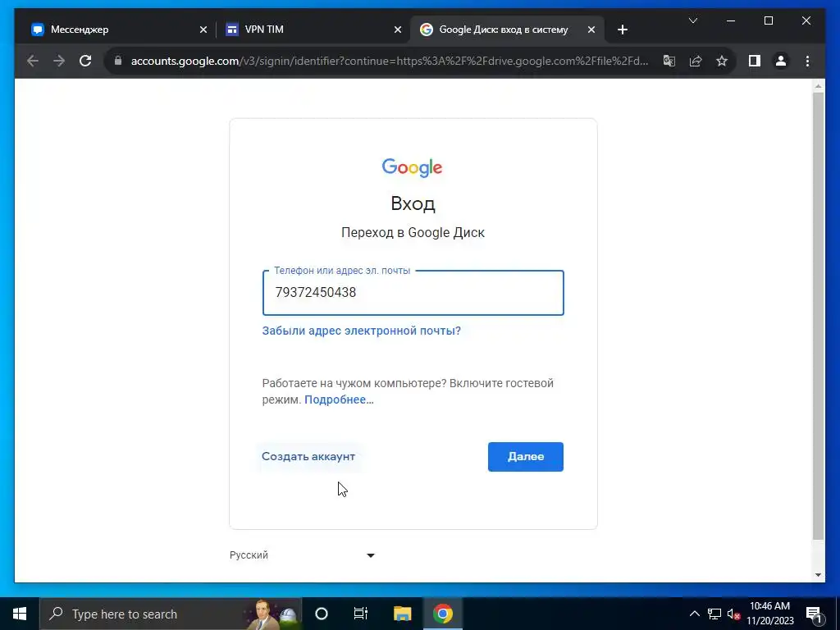
Task: Focus the phone or email input field
Action: 413,293
